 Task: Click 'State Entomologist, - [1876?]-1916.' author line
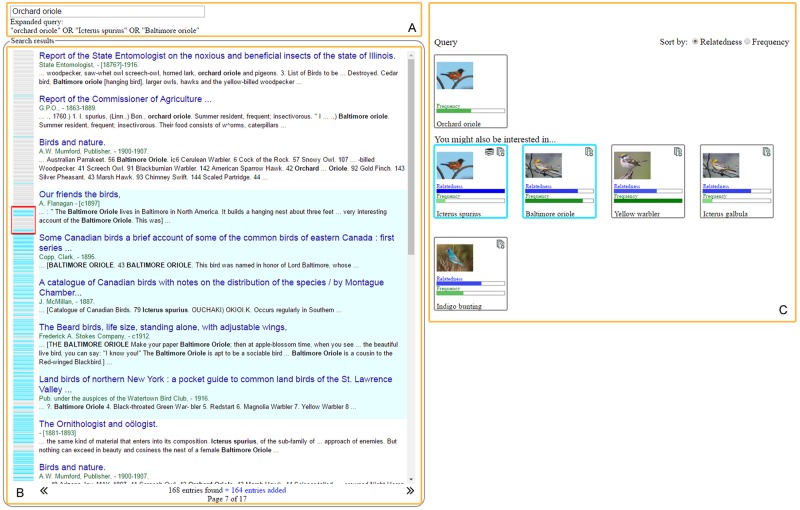pyautogui.click(x=88, y=65)
